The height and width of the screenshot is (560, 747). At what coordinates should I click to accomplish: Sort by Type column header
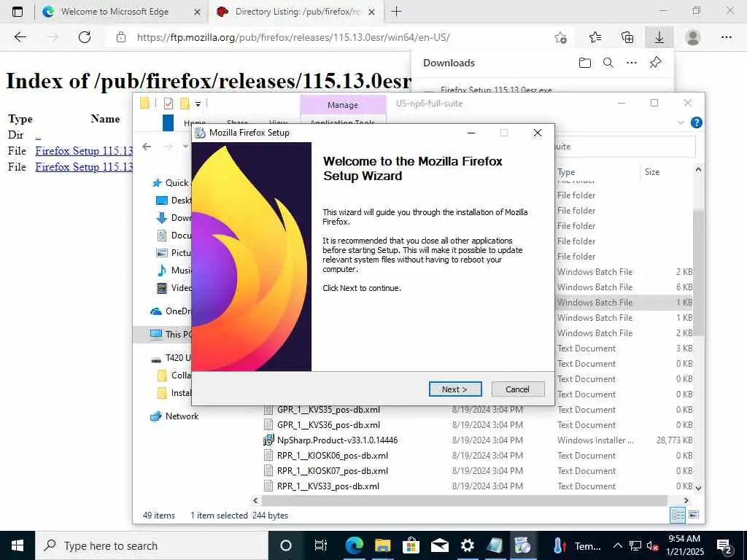pos(566,172)
